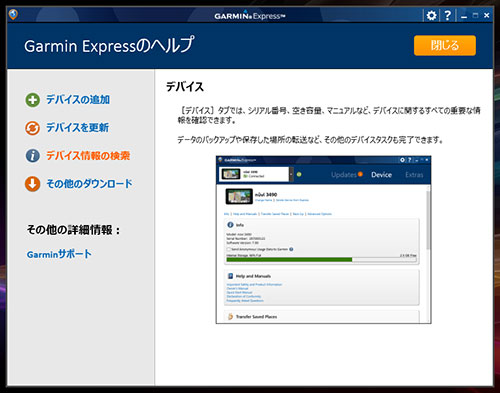Click the その他の詳細情報 label
Image resolution: width=500 pixels, height=393 pixels.
click(x=73, y=230)
